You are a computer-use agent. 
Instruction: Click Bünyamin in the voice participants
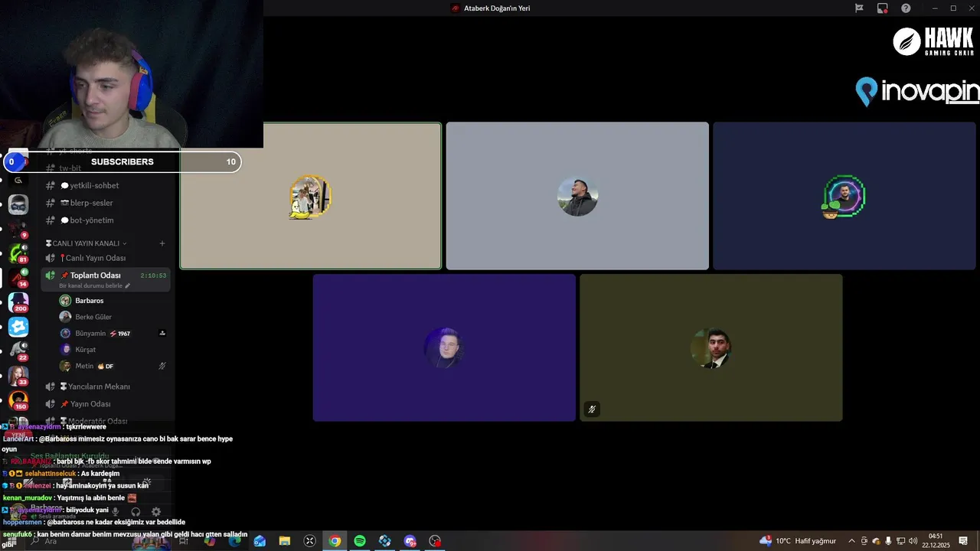click(x=113, y=334)
